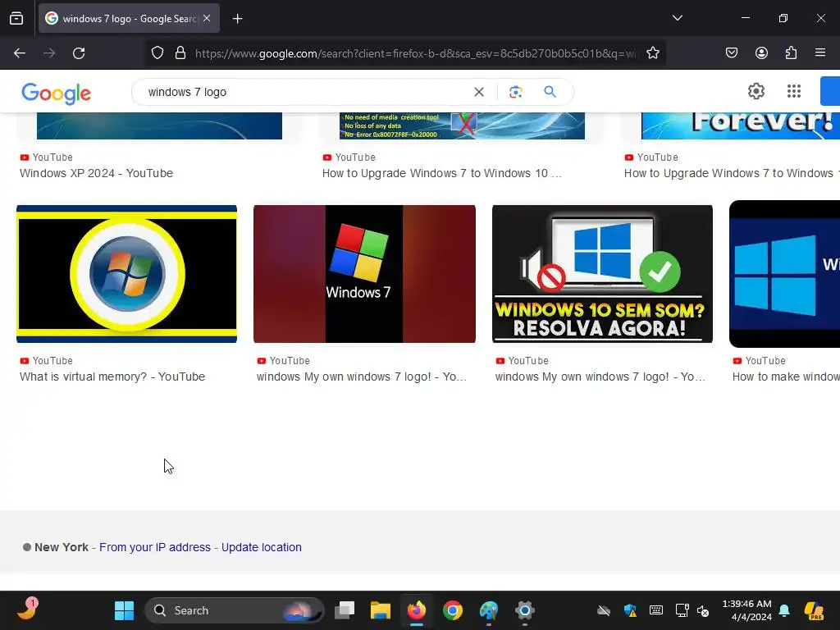
Task: Click 'From your IP address' link
Action: click(155, 547)
